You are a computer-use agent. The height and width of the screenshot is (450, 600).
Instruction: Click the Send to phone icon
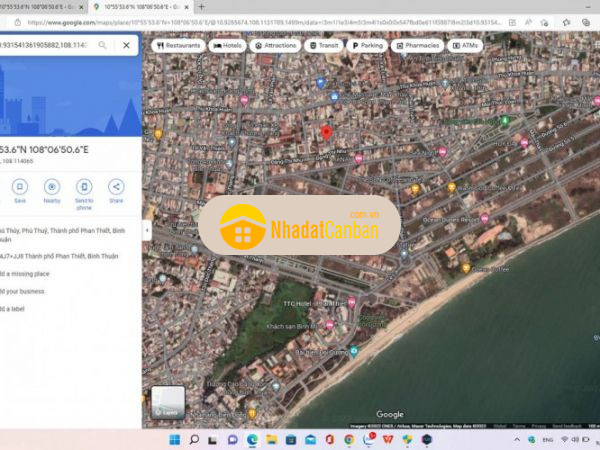click(x=84, y=187)
